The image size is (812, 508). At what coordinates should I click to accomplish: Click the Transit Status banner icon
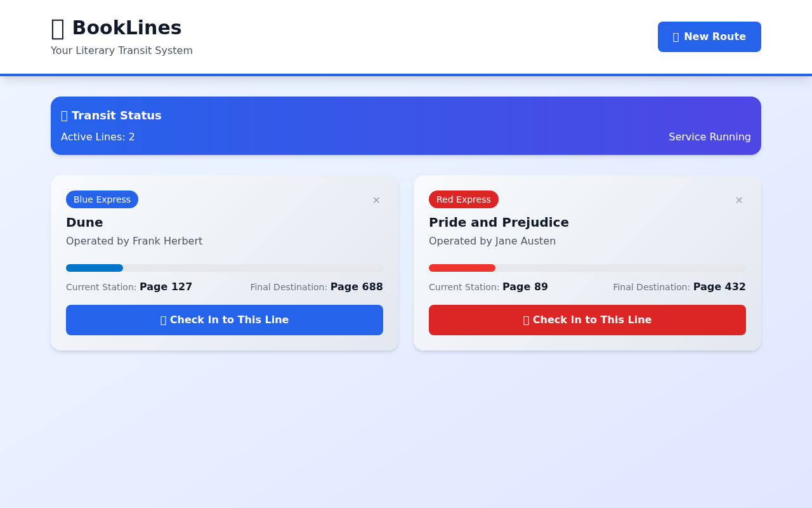coord(65,116)
